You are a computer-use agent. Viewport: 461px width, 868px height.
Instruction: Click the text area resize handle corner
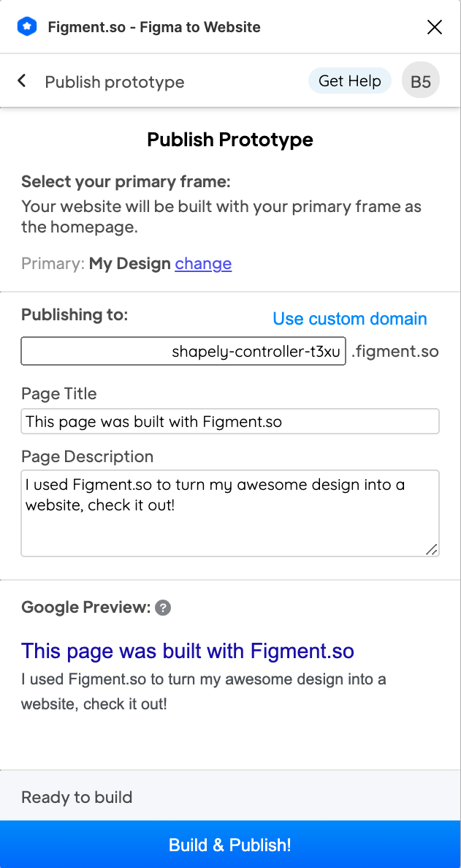click(x=432, y=549)
